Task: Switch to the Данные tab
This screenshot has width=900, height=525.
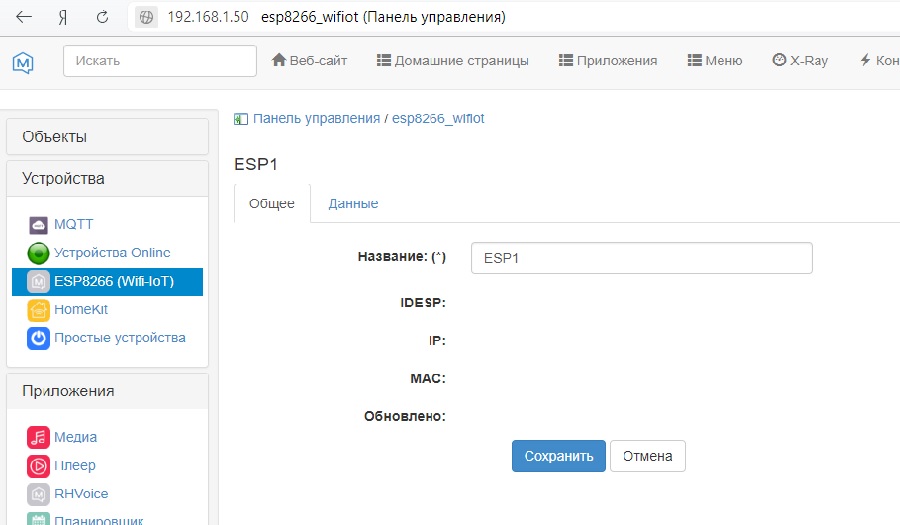Action: click(353, 204)
